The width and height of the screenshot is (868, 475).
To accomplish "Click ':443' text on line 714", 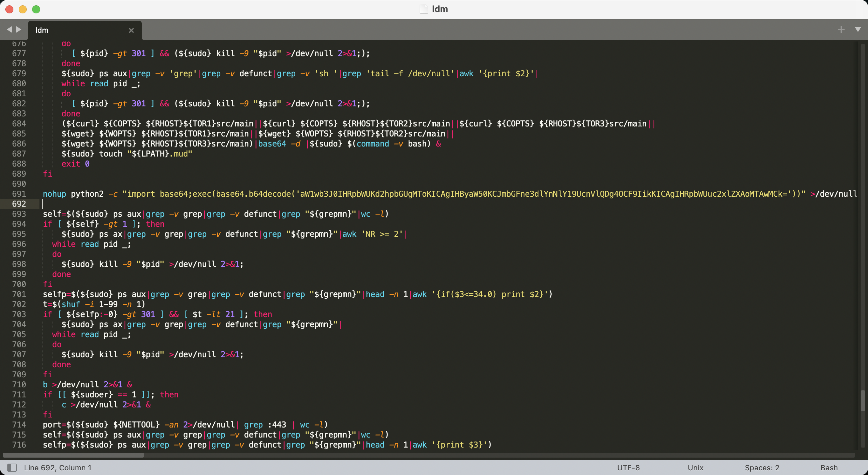I will click(x=277, y=425).
